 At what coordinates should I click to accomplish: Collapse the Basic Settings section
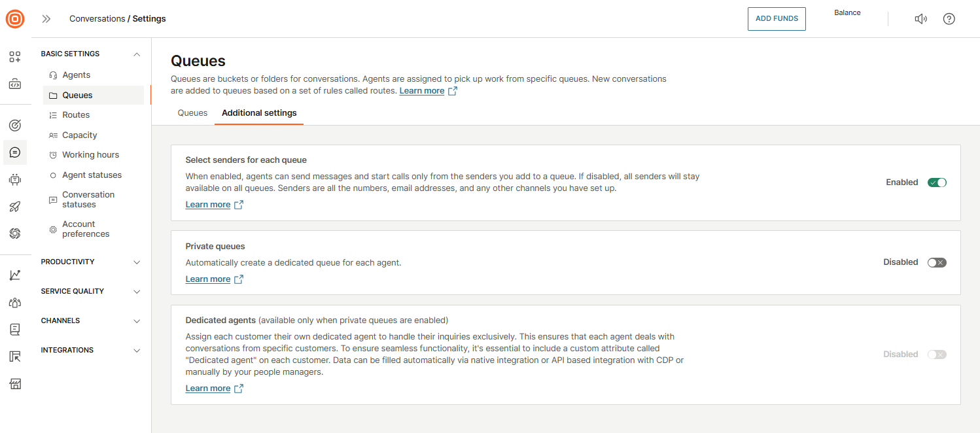pyautogui.click(x=137, y=54)
